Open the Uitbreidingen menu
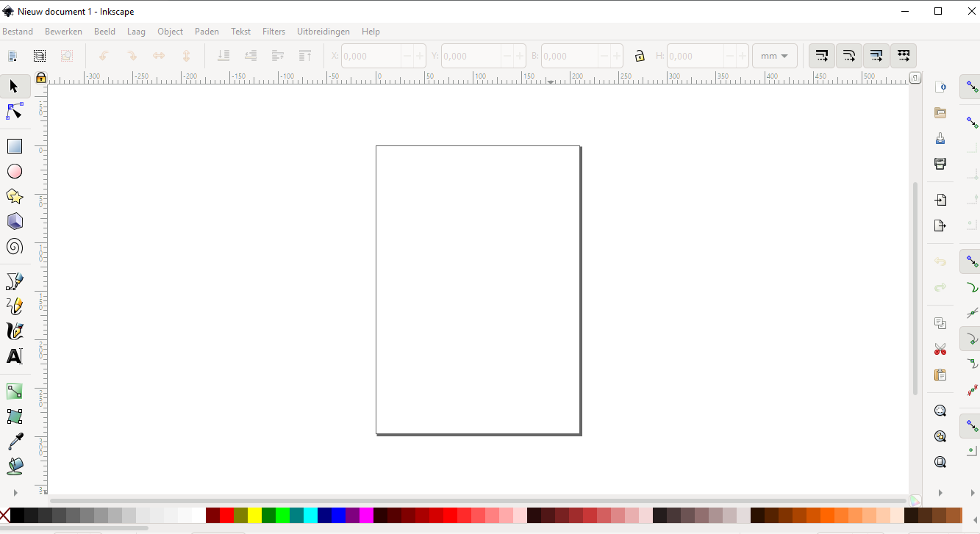The width and height of the screenshot is (980, 534). (323, 32)
